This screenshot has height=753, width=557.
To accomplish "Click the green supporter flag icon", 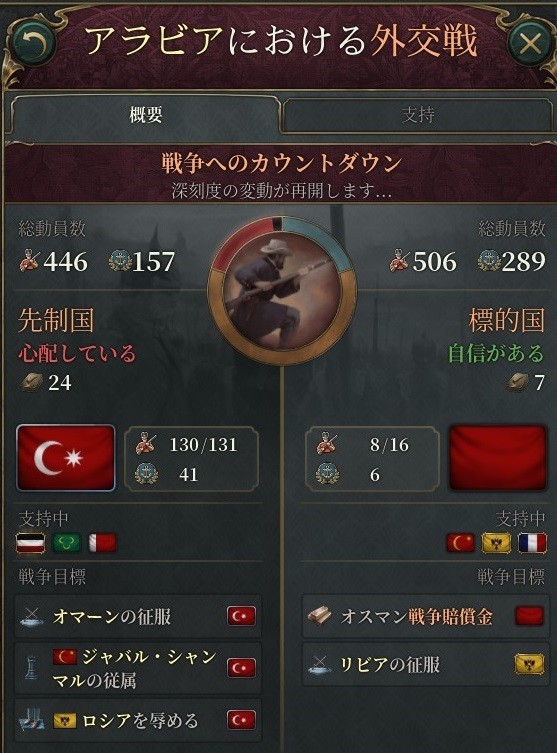I will coord(66,543).
